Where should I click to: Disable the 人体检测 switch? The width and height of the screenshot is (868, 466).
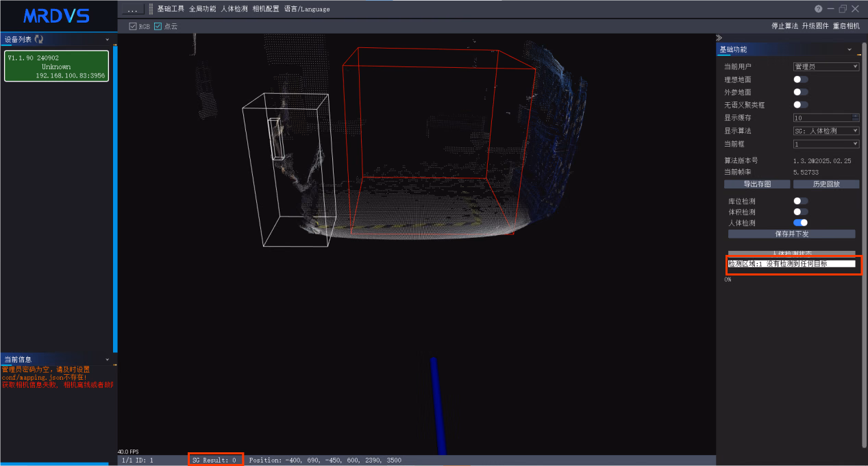point(800,223)
